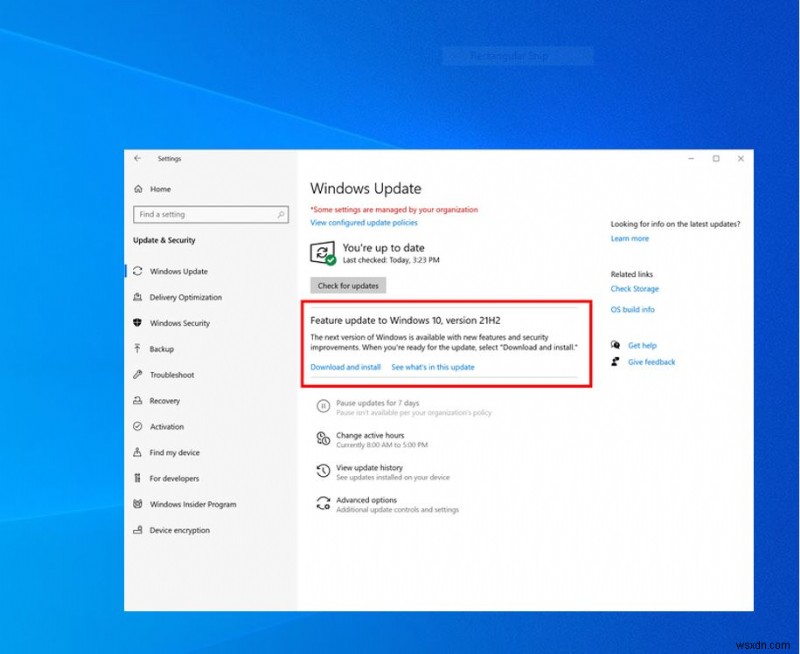Open See what's in this update
The height and width of the screenshot is (654, 800).
click(x=434, y=368)
